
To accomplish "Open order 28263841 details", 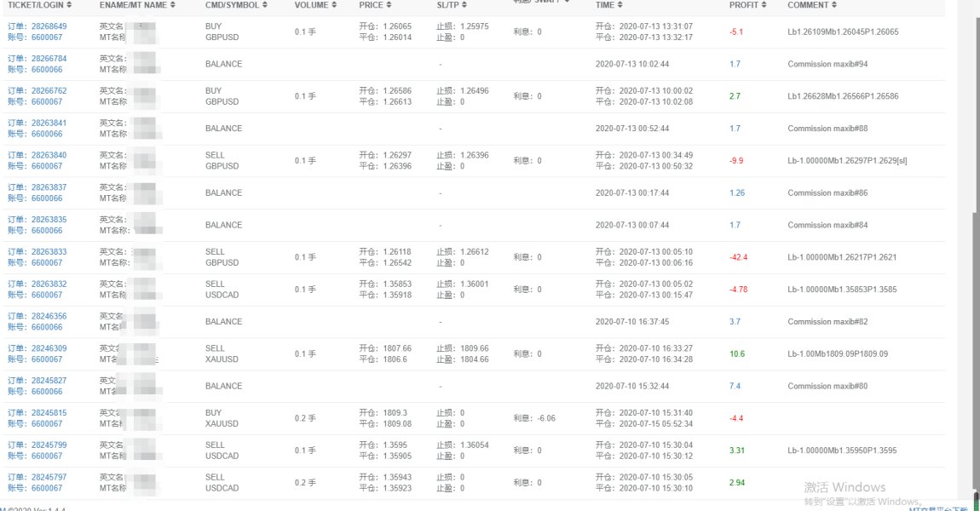I will coord(49,123).
